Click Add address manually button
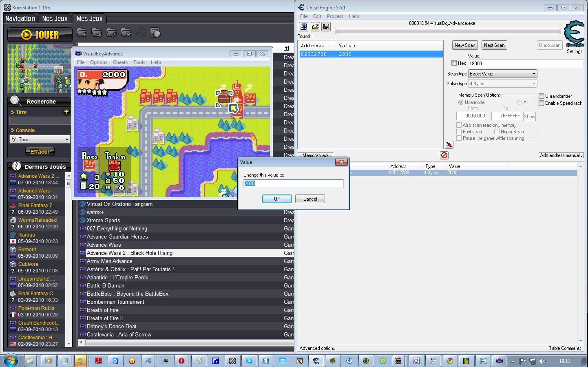The width and height of the screenshot is (588, 367). [561, 155]
